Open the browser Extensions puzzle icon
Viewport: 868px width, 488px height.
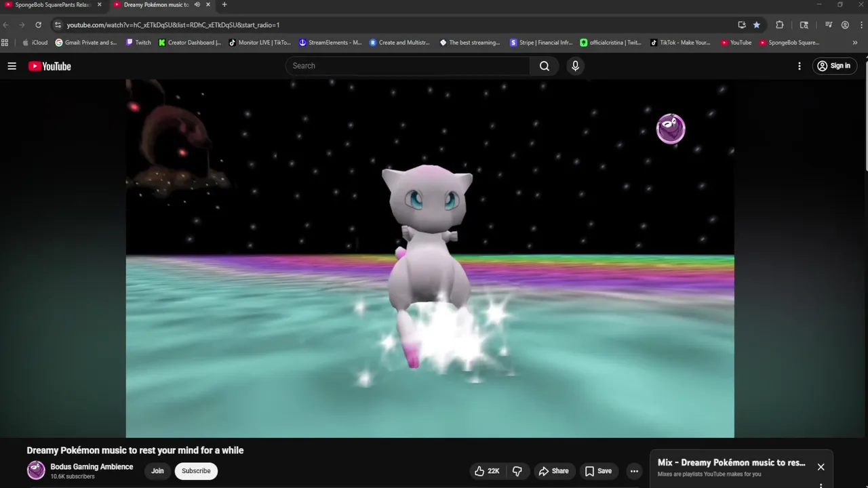779,25
